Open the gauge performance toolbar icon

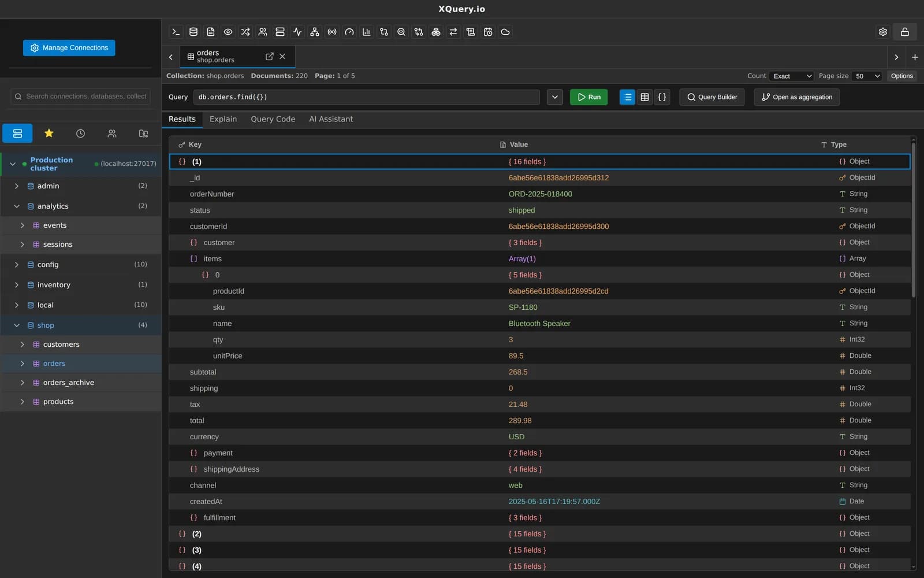(349, 32)
